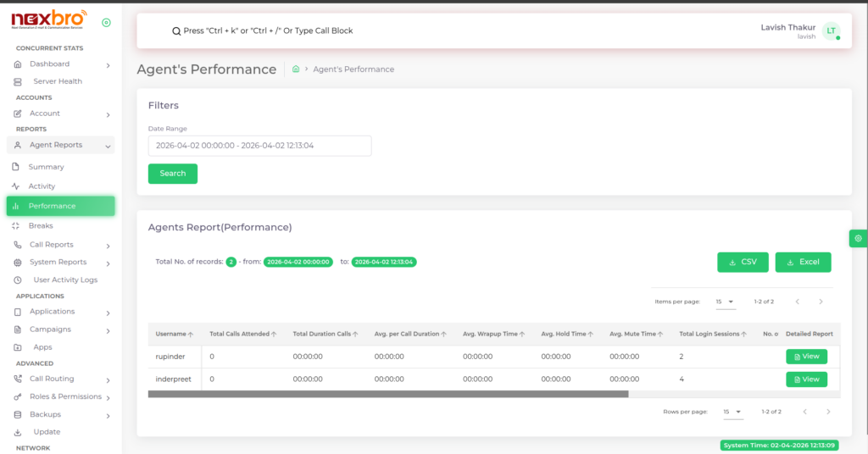Click the home icon in breadcrumb
Viewport: 868px width, 454px height.
pos(296,69)
